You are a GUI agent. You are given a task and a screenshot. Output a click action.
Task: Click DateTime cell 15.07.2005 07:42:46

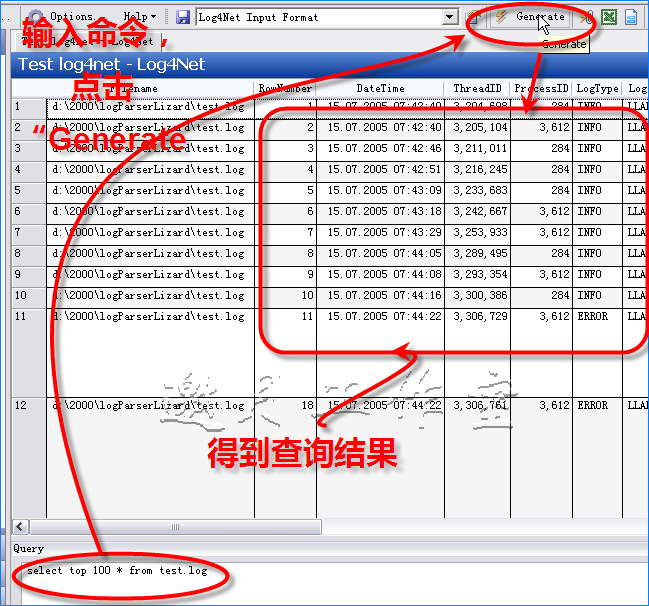pos(380,149)
